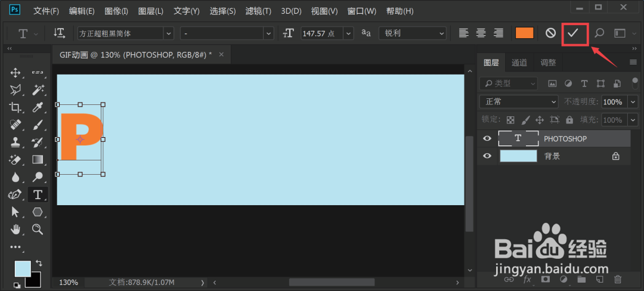Toggle text orientation in options bar
Screen dimensions: 644x291
pyautogui.click(x=60, y=33)
